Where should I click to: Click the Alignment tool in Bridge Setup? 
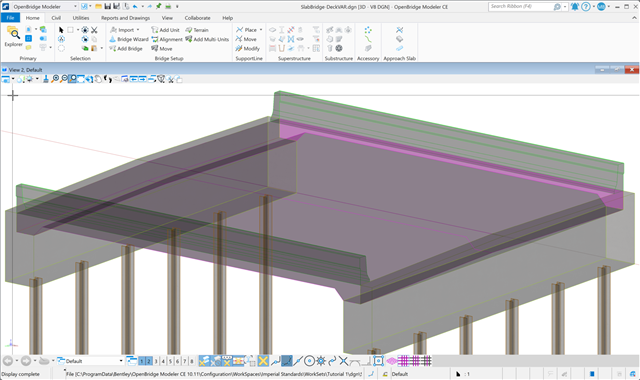(x=167, y=39)
